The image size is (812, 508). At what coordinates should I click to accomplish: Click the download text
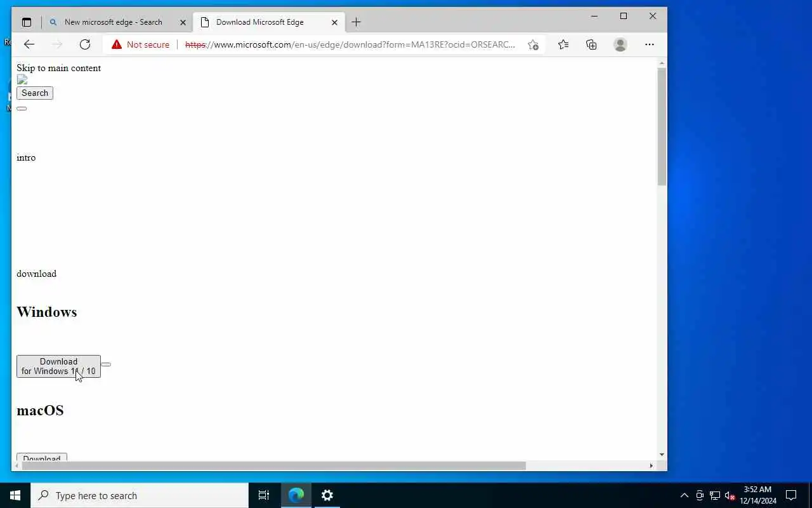tap(36, 274)
